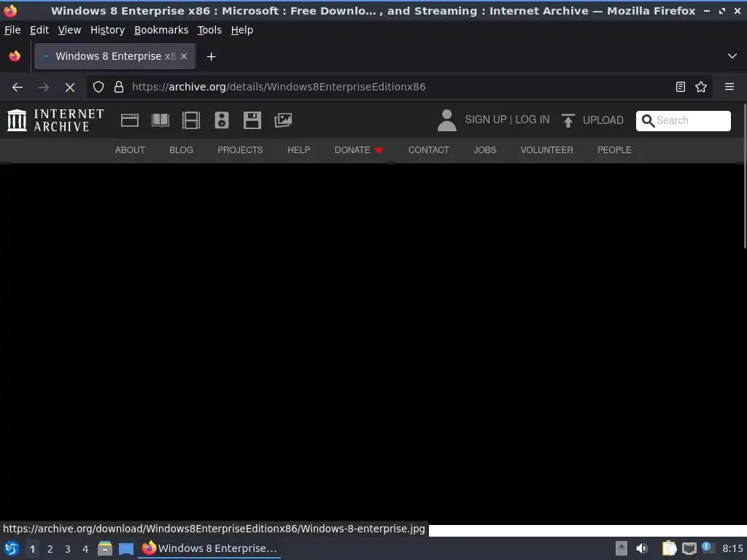
Task: Open the JOBS link
Action: pyautogui.click(x=484, y=150)
